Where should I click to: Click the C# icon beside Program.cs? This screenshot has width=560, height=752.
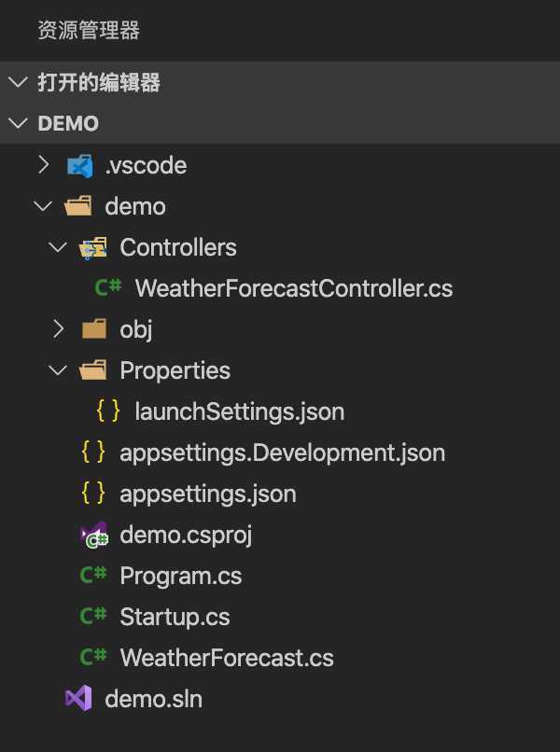point(94,576)
